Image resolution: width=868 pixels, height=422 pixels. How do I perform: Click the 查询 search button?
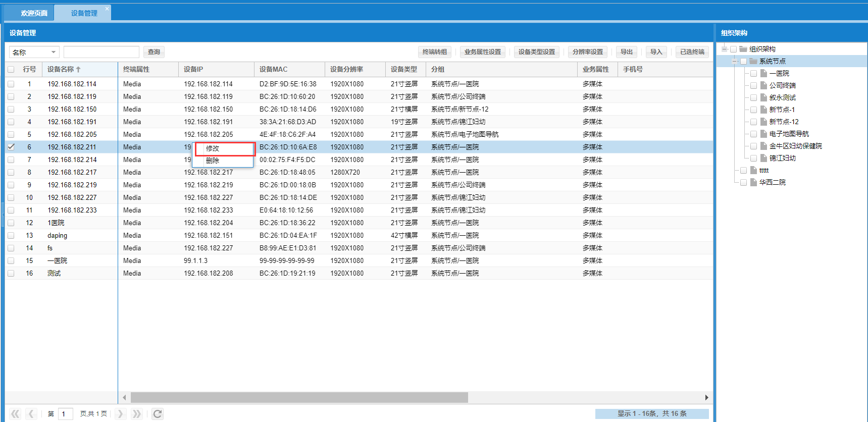[x=154, y=52]
